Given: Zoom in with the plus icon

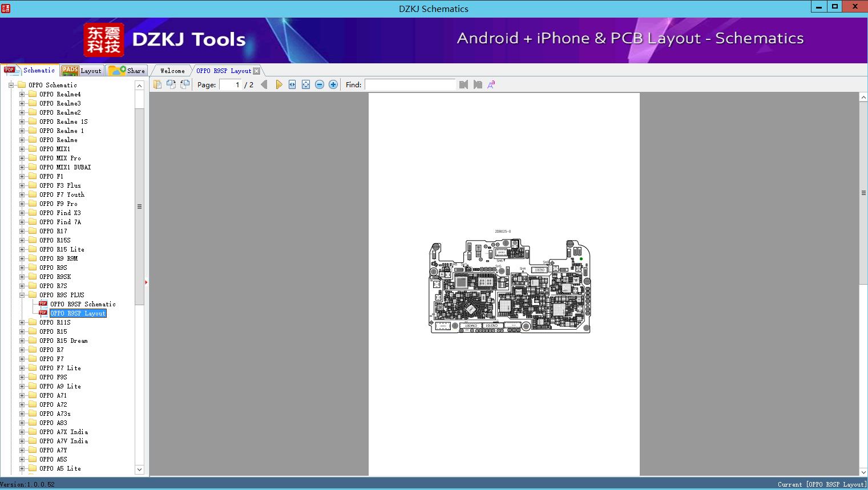Looking at the screenshot, I should pos(333,84).
